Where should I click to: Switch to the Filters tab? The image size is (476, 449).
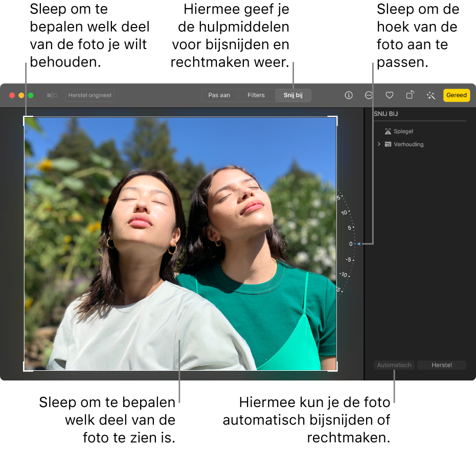coord(256,95)
